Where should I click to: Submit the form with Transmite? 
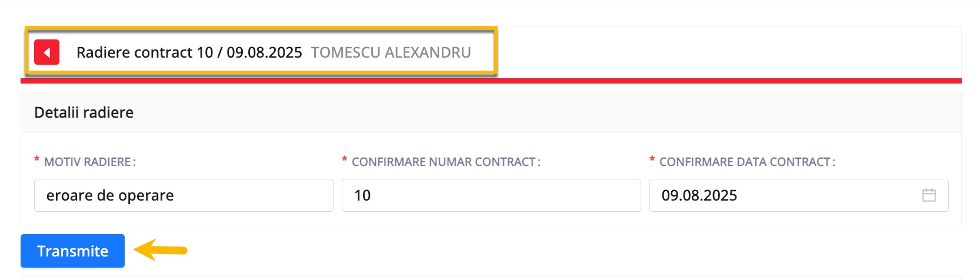pyautogui.click(x=72, y=251)
